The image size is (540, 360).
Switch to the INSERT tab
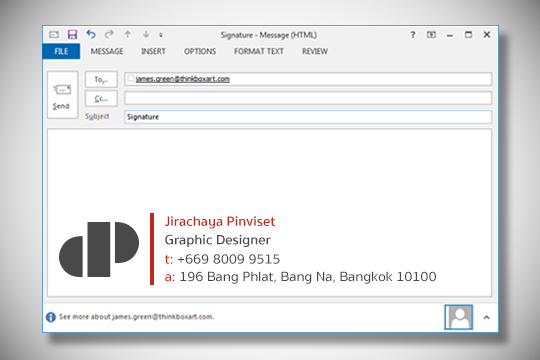click(x=153, y=51)
